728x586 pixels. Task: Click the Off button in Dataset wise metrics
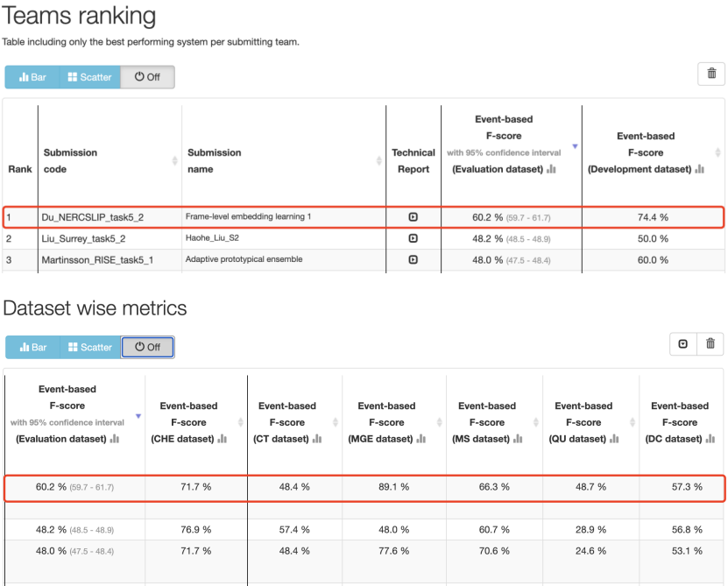tap(147, 347)
